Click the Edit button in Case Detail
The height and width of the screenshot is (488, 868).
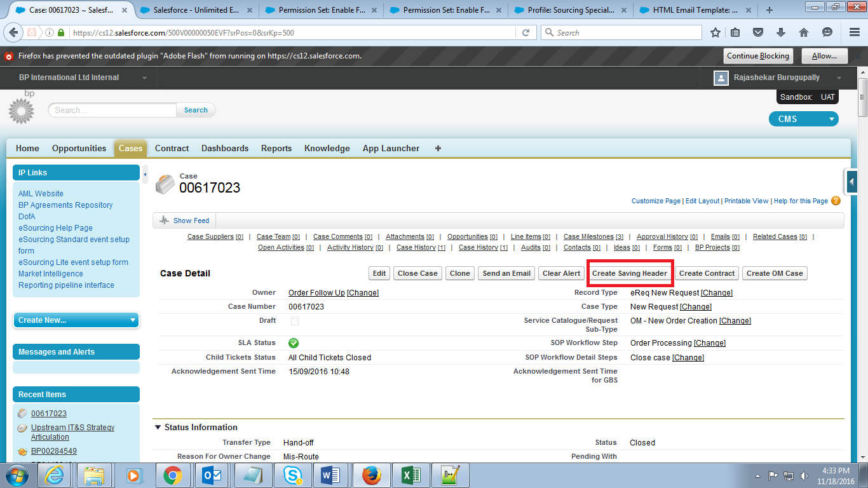point(379,273)
